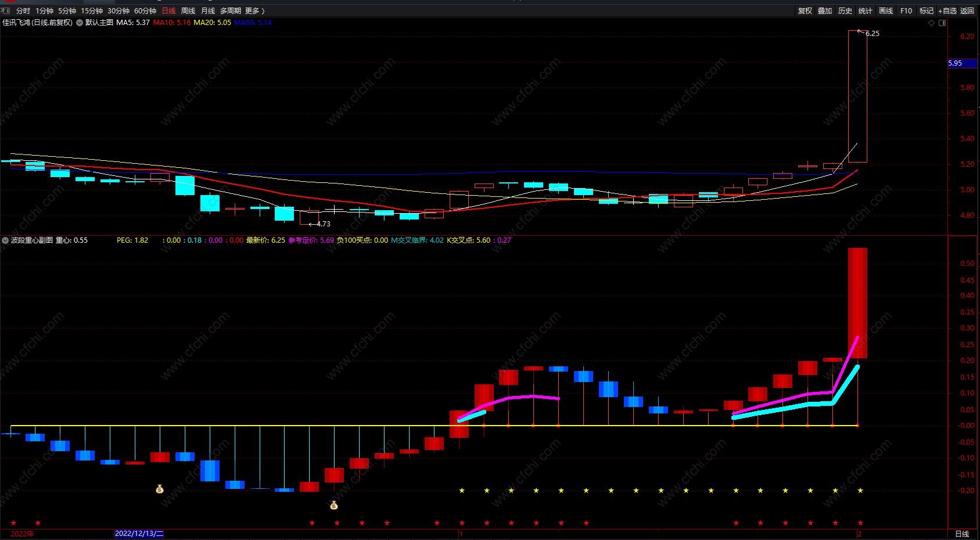Switch to the 分时 intraday chart
The height and width of the screenshot is (540, 980).
tap(23, 11)
